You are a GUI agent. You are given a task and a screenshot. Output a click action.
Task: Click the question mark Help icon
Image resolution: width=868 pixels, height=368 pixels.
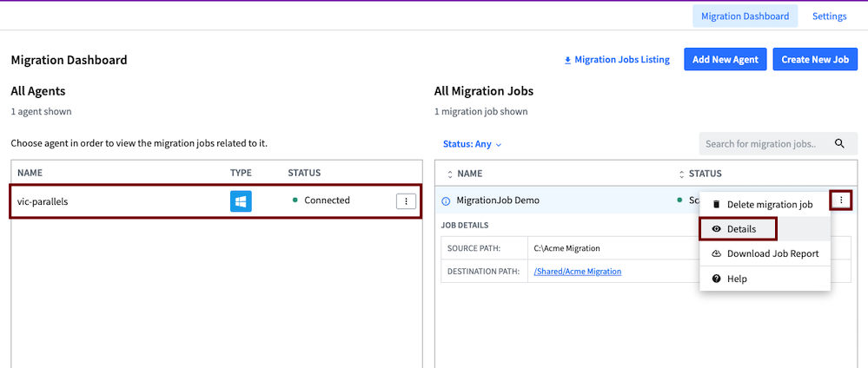coord(716,279)
